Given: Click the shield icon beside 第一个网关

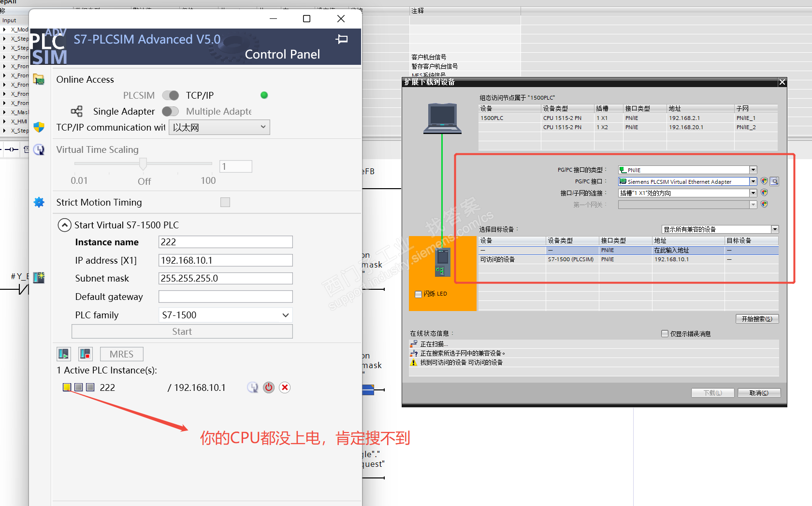Looking at the screenshot, I should (x=764, y=204).
